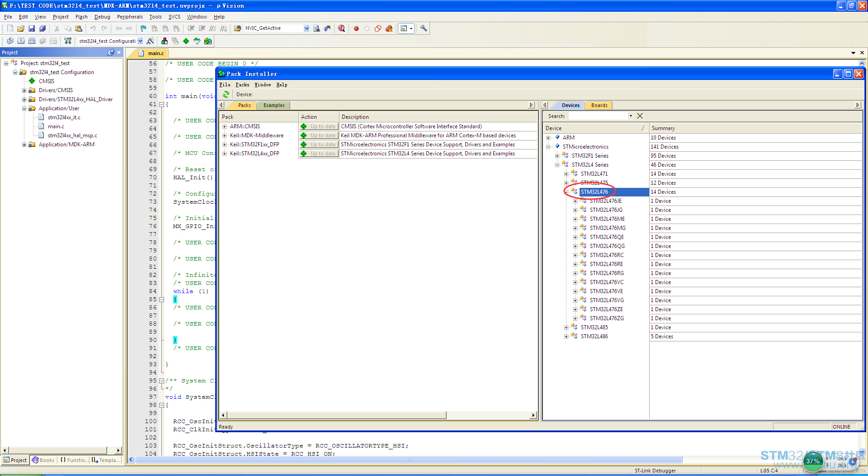Screen dimensions: 868x476
Task: Create a new file from the toolbar
Action: (x=10, y=28)
